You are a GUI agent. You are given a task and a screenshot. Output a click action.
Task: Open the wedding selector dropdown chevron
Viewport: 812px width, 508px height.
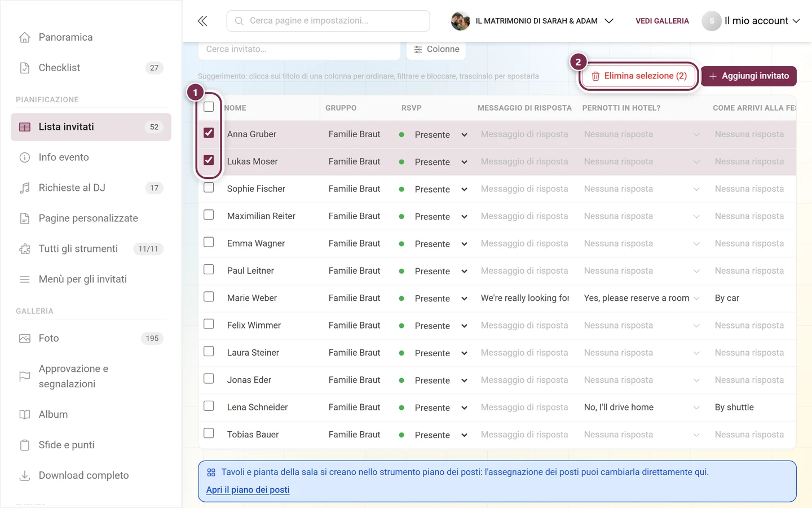(609, 21)
